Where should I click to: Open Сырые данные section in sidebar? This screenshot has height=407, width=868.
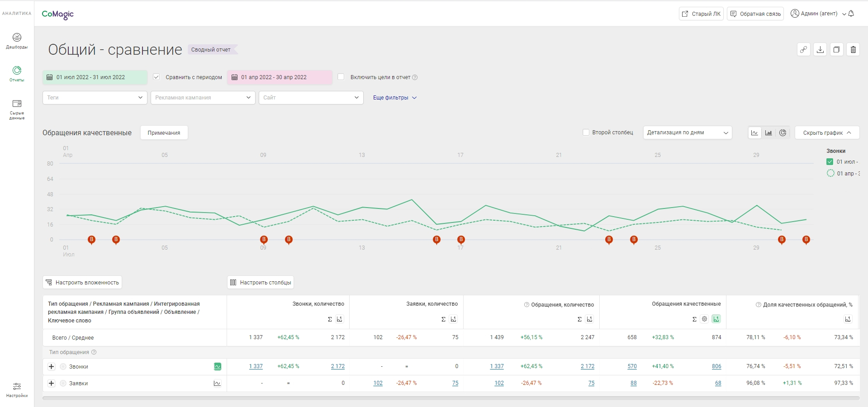(x=17, y=110)
